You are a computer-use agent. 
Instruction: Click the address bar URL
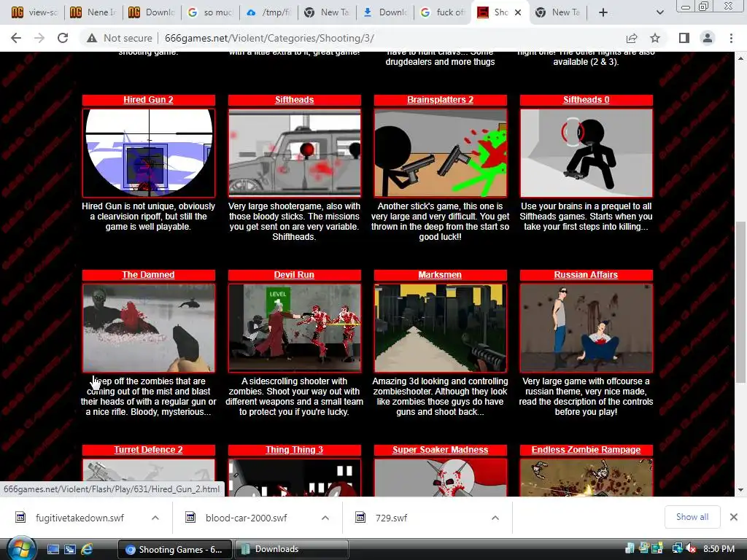point(269,38)
